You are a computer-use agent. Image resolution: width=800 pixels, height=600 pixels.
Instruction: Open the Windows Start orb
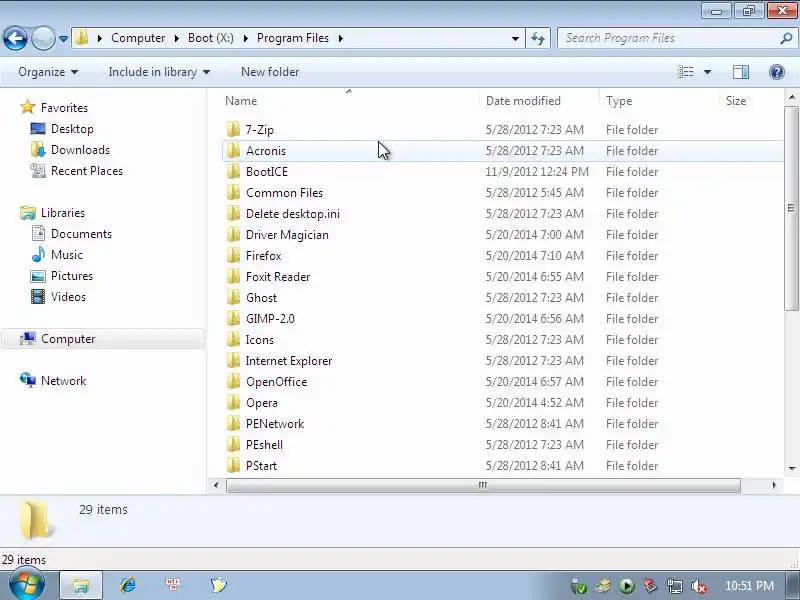[x=27, y=585]
